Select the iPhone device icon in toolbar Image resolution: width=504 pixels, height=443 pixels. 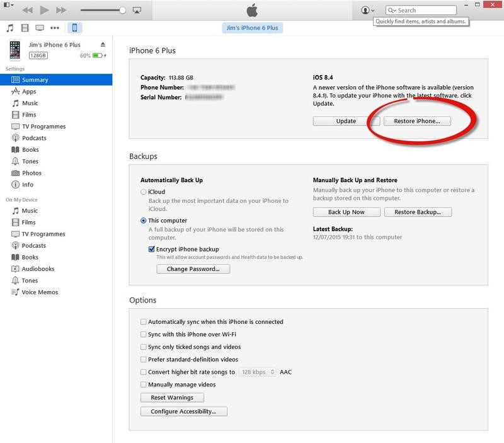click(x=74, y=28)
